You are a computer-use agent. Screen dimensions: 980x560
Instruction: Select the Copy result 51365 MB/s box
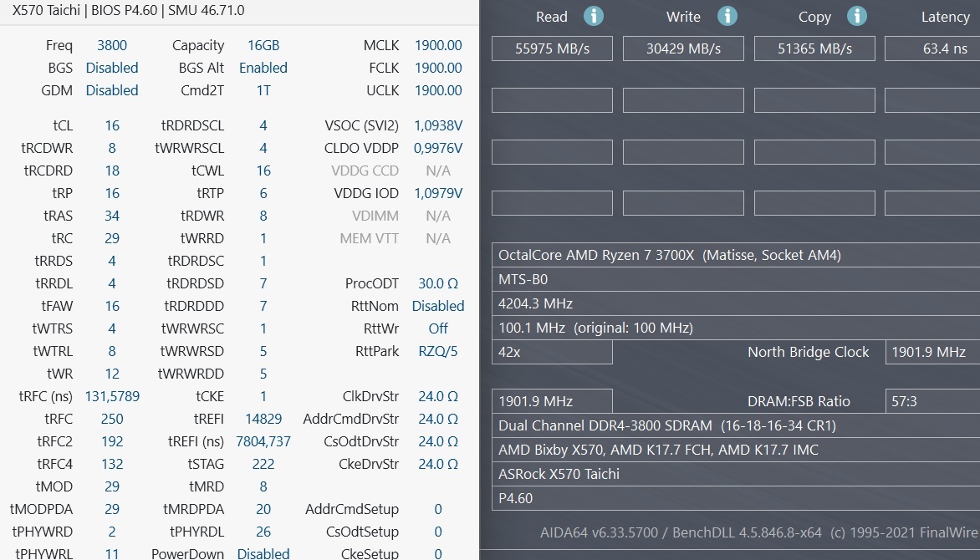tap(814, 48)
